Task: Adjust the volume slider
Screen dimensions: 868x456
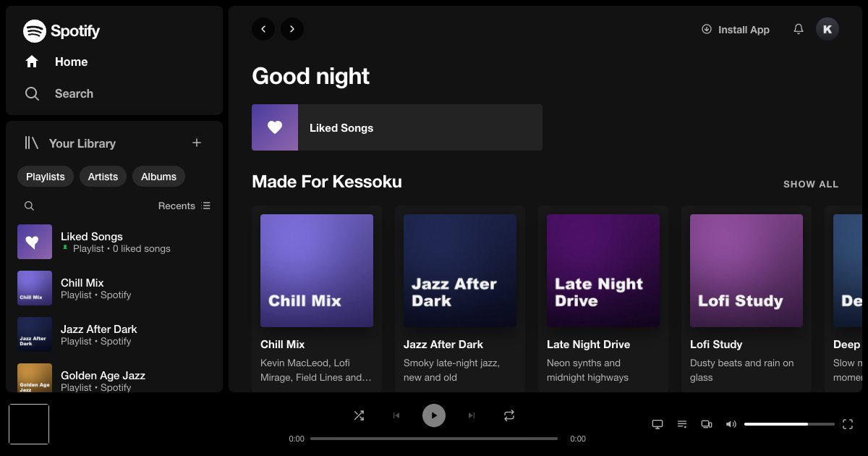Action: [789, 424]
